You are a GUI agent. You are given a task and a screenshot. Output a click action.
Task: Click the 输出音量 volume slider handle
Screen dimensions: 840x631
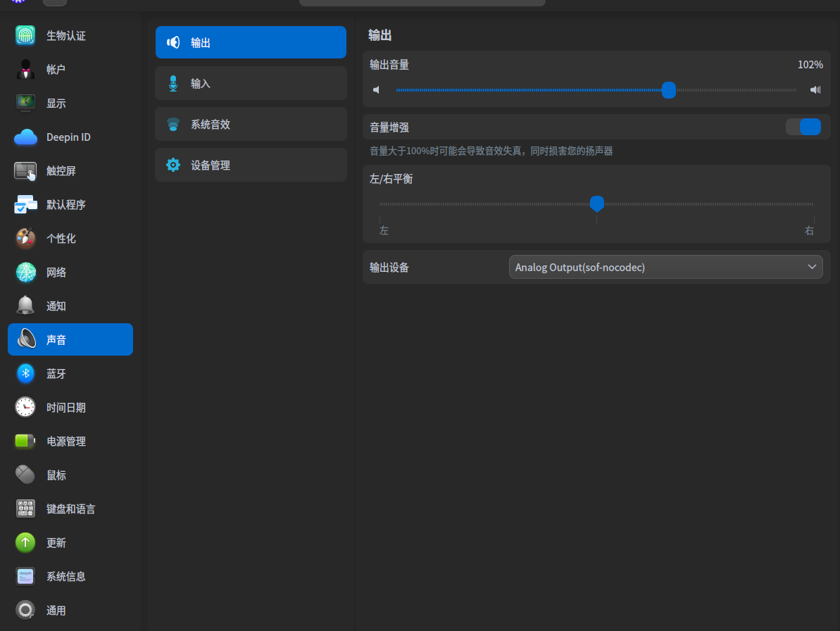click(669, 90)
